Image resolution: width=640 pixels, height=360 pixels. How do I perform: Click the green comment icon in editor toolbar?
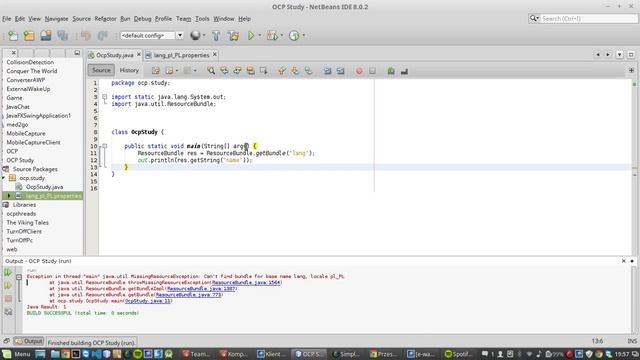[391, 71]
